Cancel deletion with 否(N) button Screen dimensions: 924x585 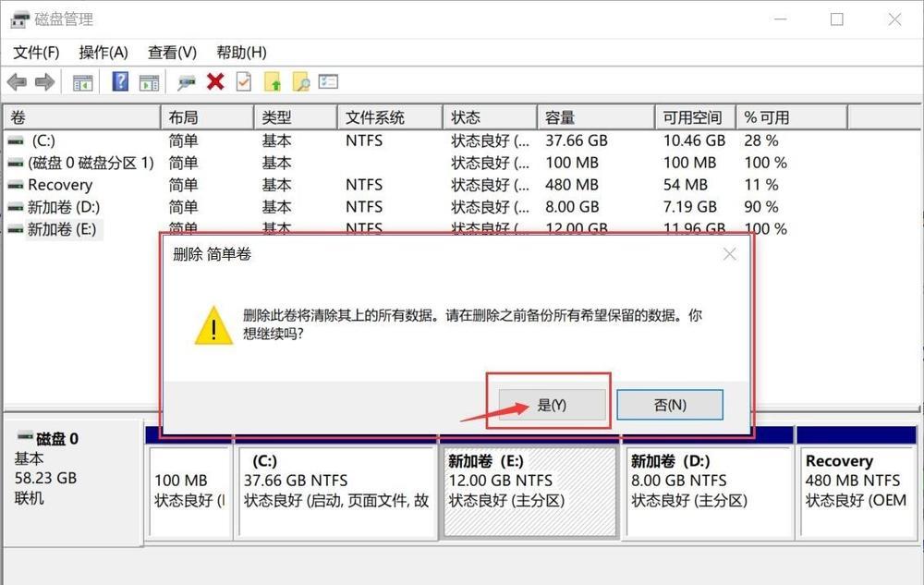(x=670, y=405)
